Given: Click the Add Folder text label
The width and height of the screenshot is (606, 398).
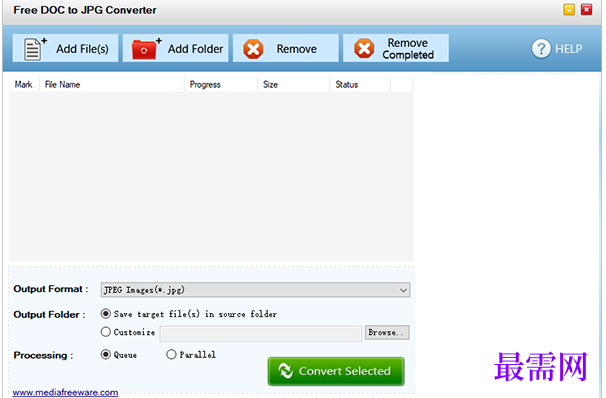Looking at the screenshot, I should click(195, 49).
